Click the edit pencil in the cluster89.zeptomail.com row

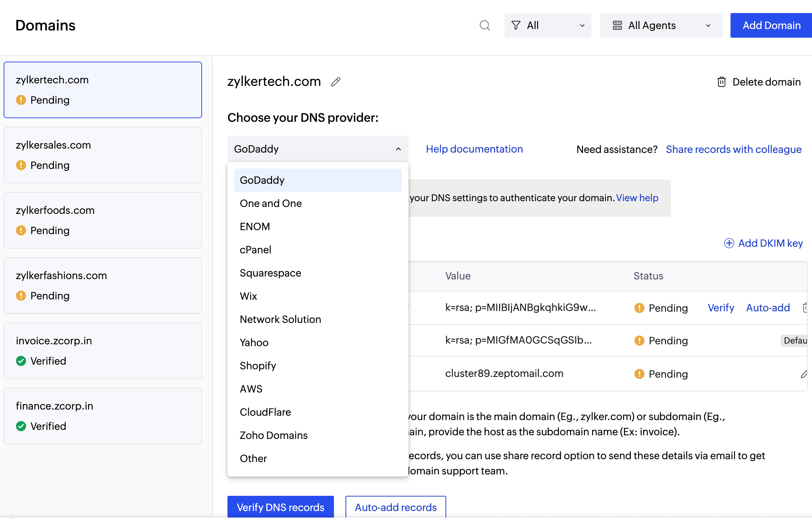[804, 374]
